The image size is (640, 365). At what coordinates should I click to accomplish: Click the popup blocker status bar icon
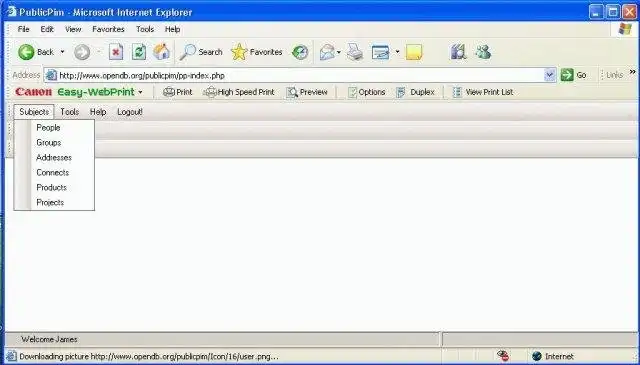coord(503,356)
